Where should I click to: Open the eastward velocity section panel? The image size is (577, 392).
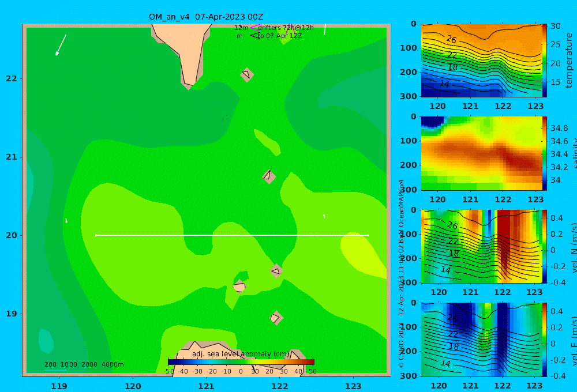click(481, 340)
